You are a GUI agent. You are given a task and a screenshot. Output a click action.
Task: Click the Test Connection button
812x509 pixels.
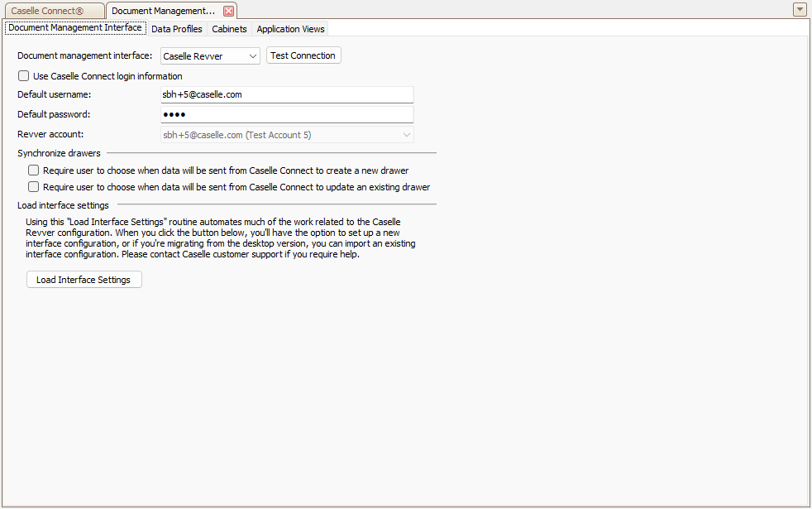[303, 55]
